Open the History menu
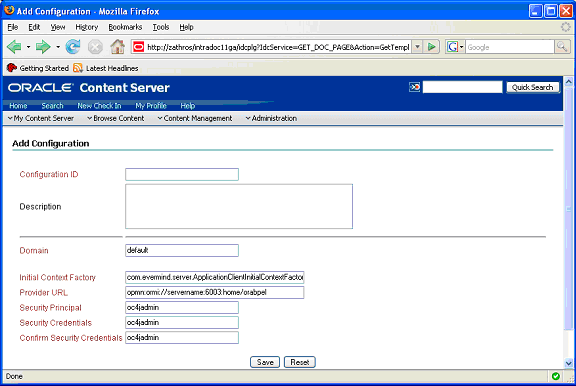The height and width of the screenshot is (386, 576). pyautogui.click(x=87, y=27)
